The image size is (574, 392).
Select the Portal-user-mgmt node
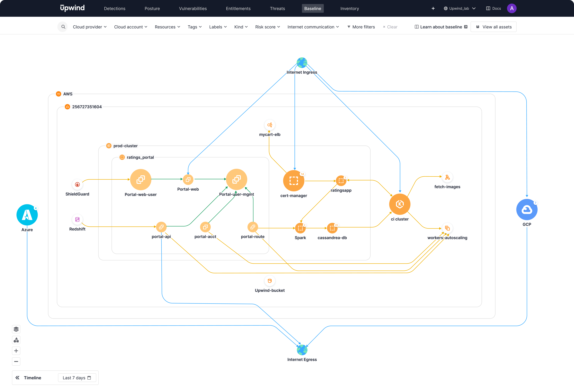coord(236,179)
